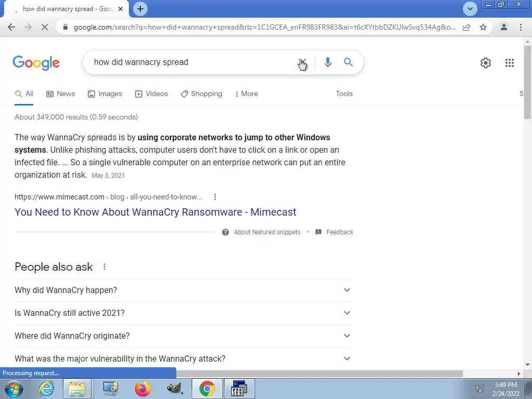Image resolution: width=532 pixels, height=399 pixels.
Task: Open a new Chrome tab
Action: (140, 9)
